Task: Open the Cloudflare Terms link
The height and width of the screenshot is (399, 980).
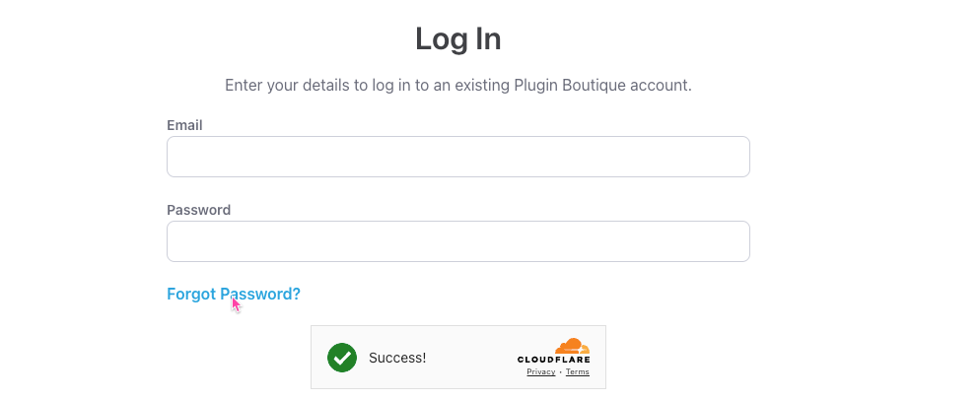Action: (577, 372)
